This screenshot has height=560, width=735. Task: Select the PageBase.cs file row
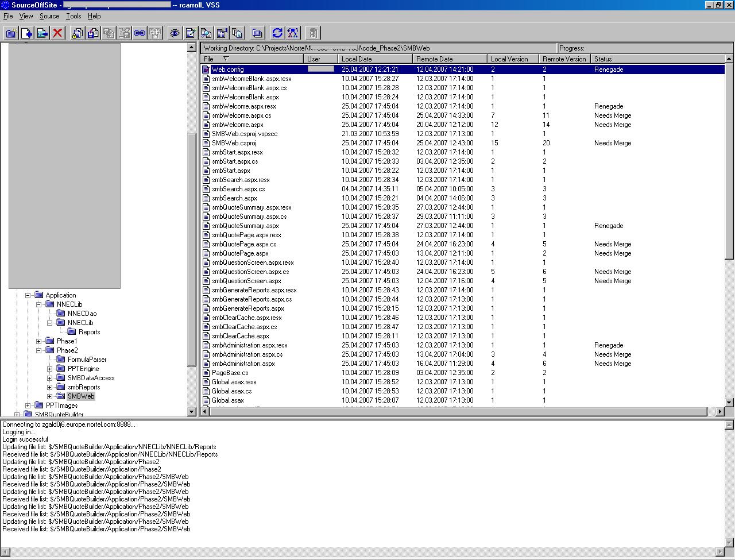(x=463, y=373)
